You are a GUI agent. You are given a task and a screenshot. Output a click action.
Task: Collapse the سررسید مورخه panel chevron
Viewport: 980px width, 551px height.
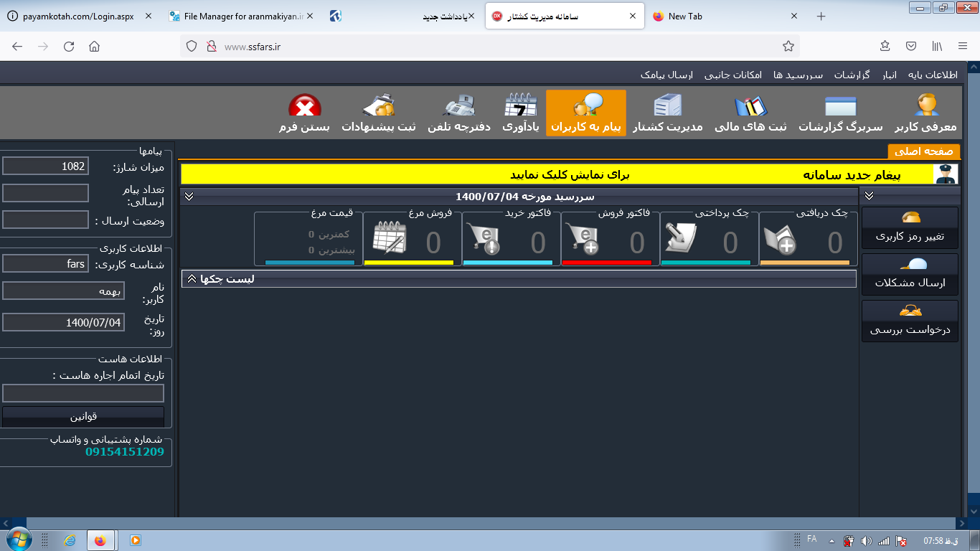[x=189, y=197]
